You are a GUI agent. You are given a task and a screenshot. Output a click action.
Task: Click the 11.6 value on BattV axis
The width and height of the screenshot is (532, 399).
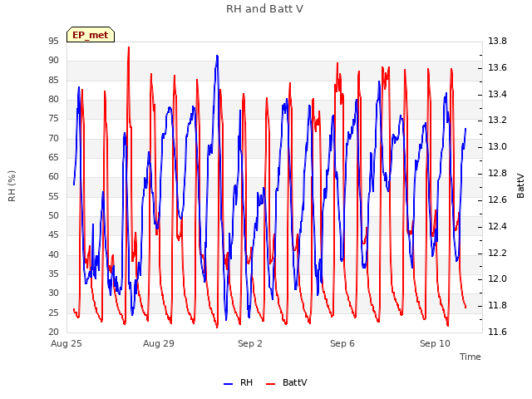(497, 332)
